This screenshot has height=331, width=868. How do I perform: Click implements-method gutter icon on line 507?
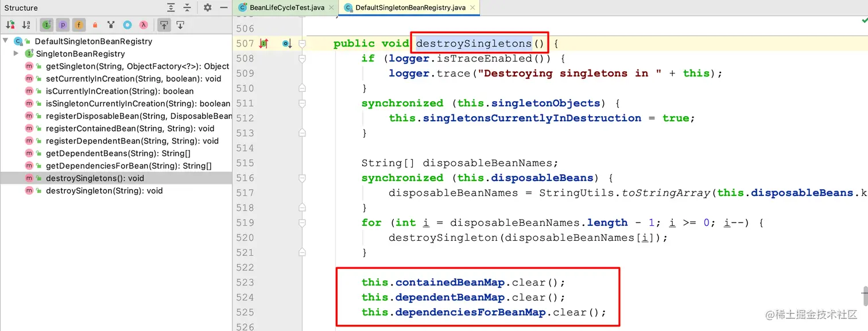pos(263,44)
